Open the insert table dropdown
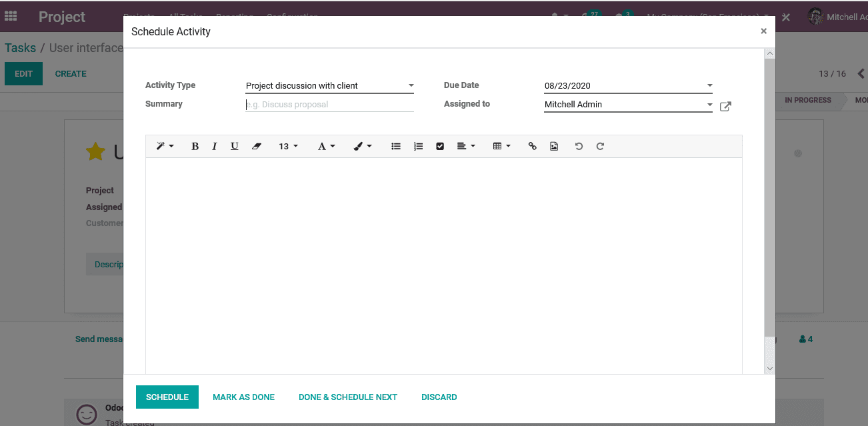The image size is (868, 426). 501,146
